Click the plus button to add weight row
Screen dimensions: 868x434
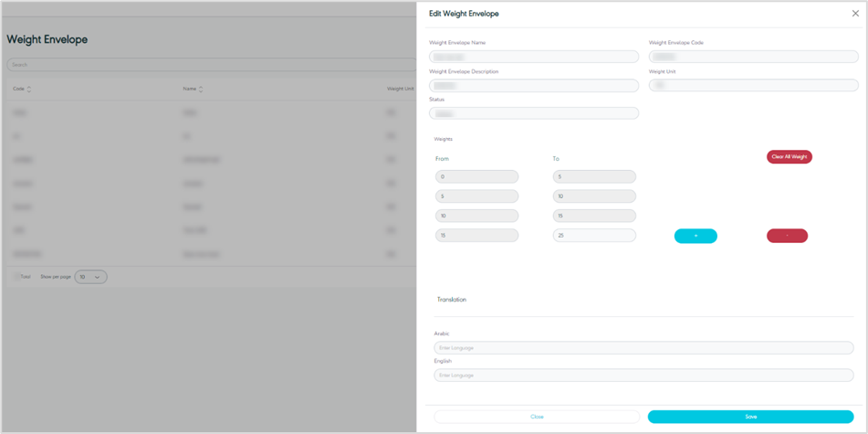point(695,236)
